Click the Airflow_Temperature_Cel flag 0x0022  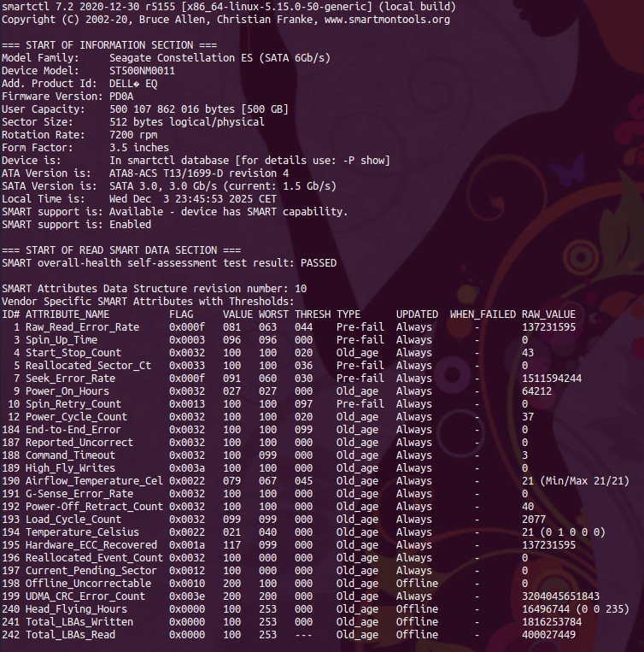tap(187, 481)
